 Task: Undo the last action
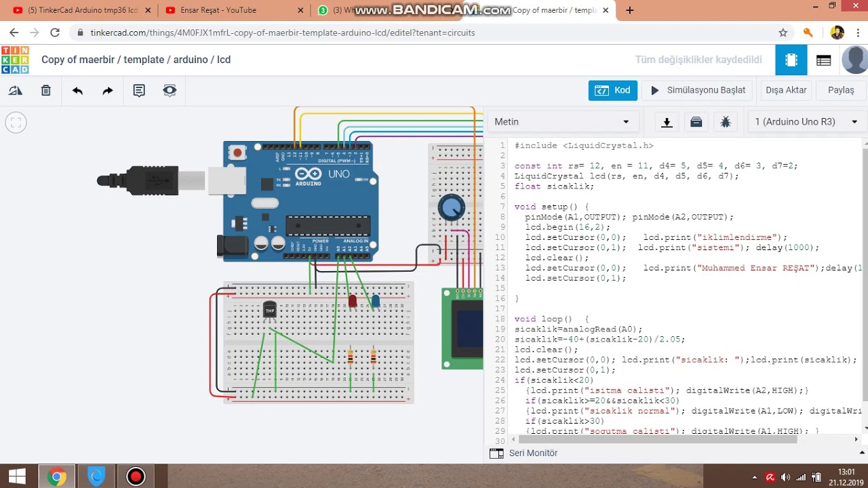tap(77, 90)
